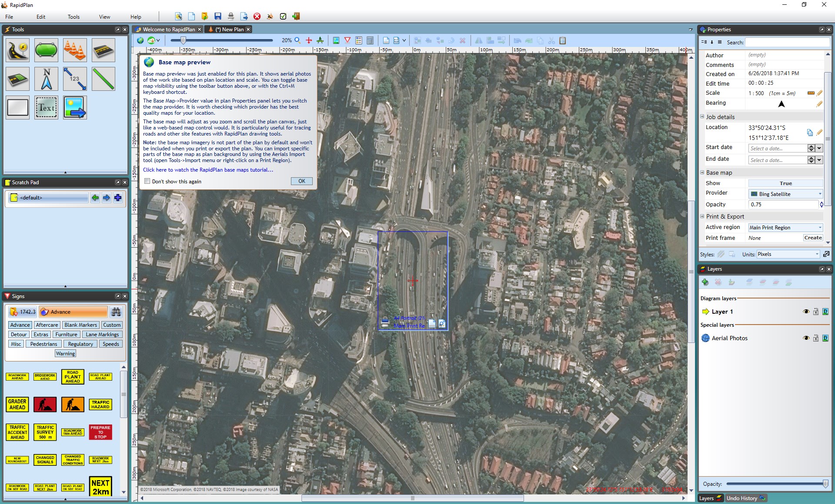Click the Advance sign category tab
835x504 pixels.
pyautogui.click(x=19, y=325)
